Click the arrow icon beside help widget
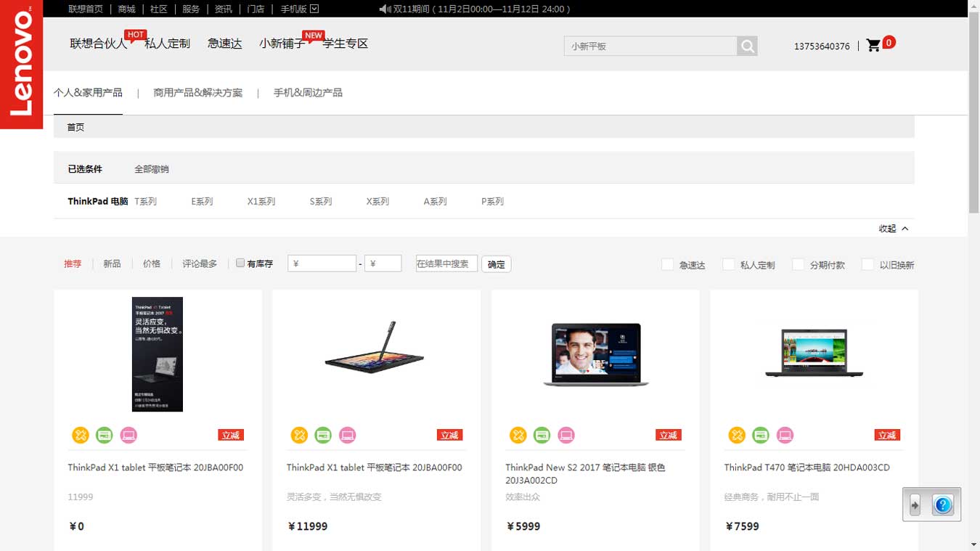 (x=915, y=505)
